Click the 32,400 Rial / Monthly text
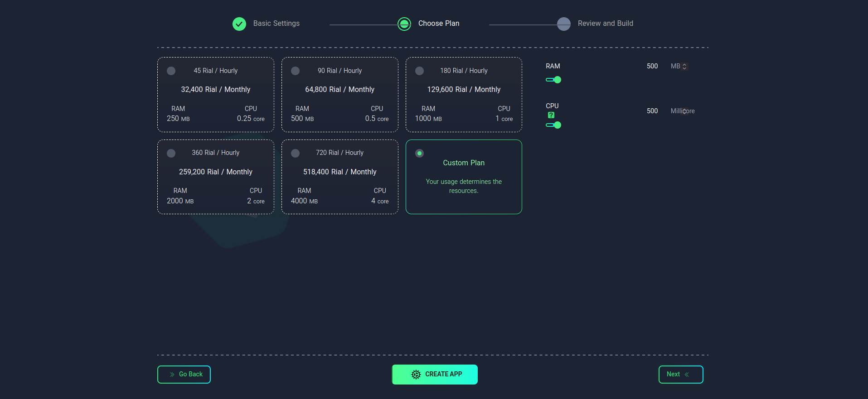The width and height of the screenshot is (868, 399). click(216, 90)
